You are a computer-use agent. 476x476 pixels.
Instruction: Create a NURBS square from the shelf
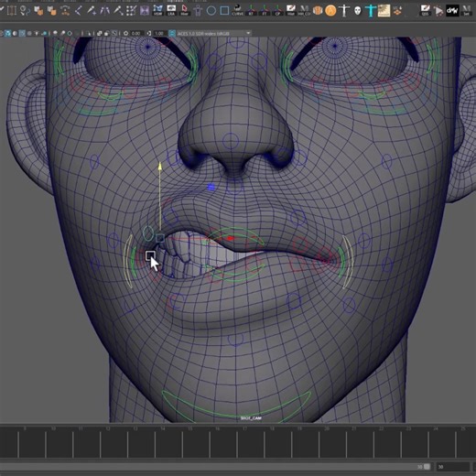click(224, 11)
